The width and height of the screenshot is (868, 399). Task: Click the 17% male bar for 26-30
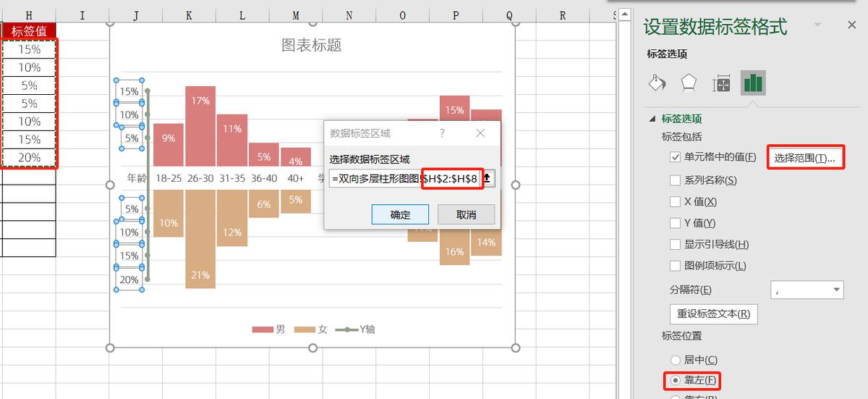pyautogui.click(x=200, y=127)
